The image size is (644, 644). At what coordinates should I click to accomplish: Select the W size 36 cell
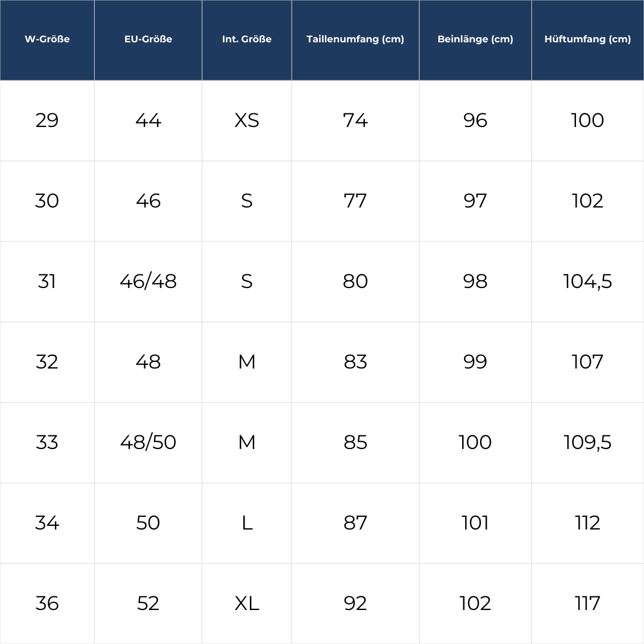point(47,603)
